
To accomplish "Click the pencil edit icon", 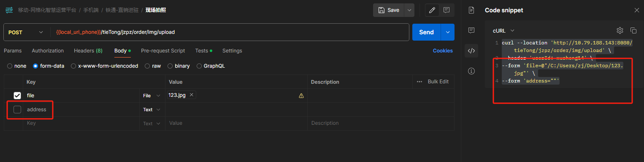I will coord(432,10).
